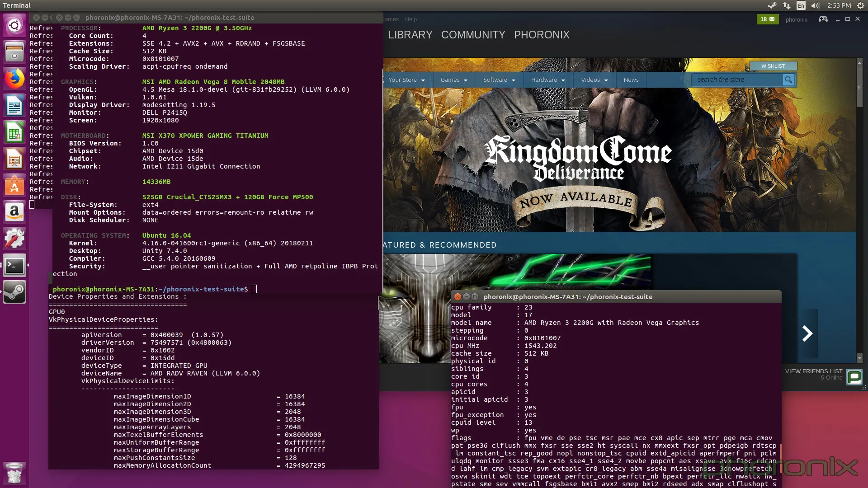
Task: Expand the Software store dropdown
Action: click(x=499, y=80)
